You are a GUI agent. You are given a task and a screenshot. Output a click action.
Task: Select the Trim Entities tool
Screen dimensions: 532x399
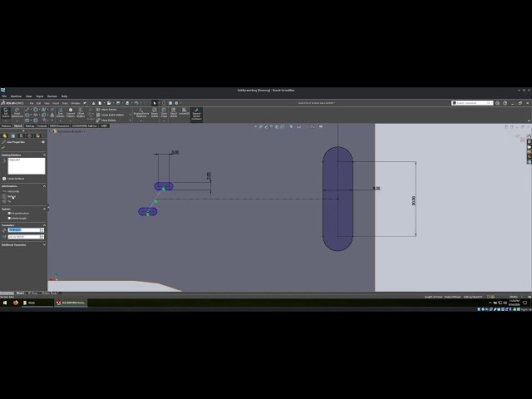61,112
